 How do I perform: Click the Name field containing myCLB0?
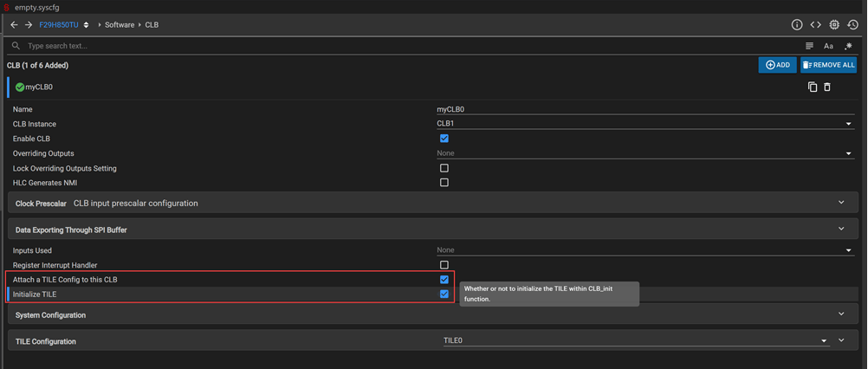(x=645, y=109)
